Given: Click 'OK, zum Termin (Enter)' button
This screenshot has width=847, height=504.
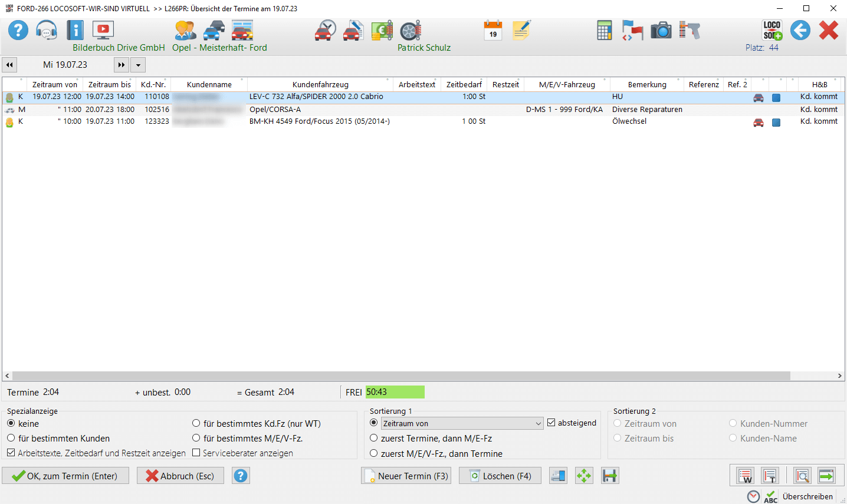Looking at the screenshot, I should pos(65,476).
